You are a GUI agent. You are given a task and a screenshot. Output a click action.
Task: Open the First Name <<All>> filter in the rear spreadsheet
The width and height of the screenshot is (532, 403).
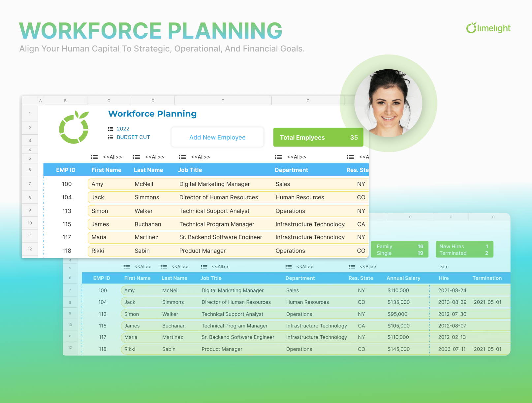click(143, 267)
